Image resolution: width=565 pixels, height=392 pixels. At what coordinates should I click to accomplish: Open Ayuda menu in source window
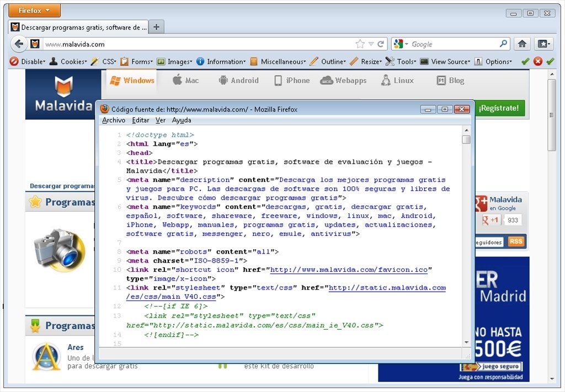[x=181, y=120]
